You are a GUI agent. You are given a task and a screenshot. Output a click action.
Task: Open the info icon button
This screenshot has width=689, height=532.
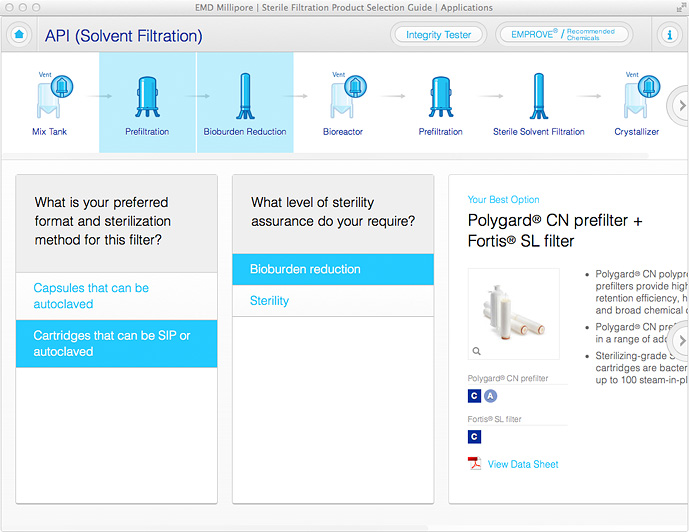(670, 35)
